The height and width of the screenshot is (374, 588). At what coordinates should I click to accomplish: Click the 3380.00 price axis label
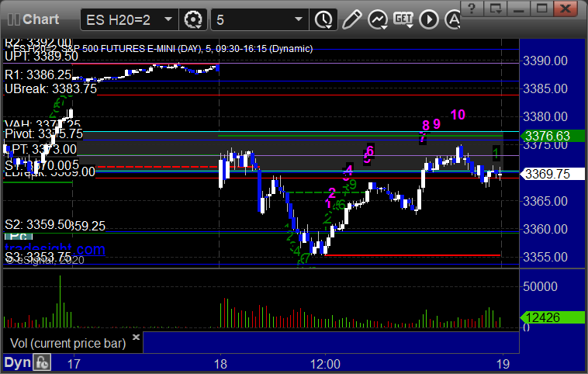point(545,116)
